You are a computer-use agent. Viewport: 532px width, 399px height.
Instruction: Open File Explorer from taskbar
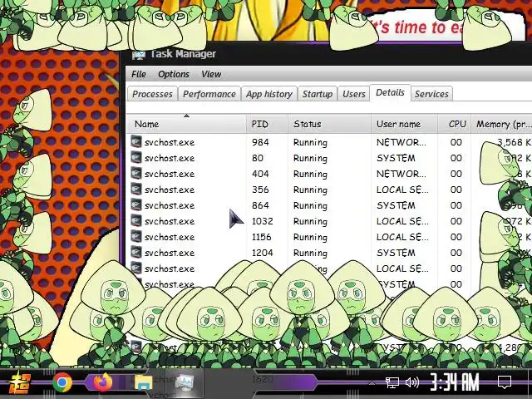coord(144,382)
